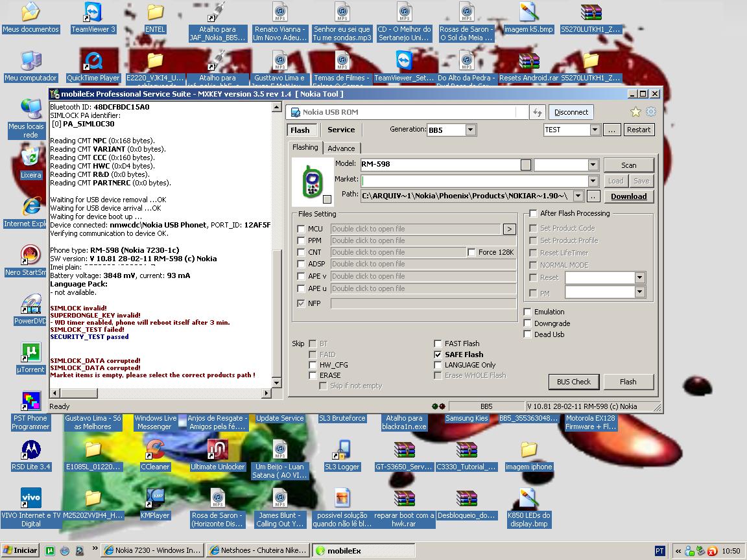Viewport: 747px width, 560px height.
Task: Click the Path browse '..' button
Action: pos(593,196)
